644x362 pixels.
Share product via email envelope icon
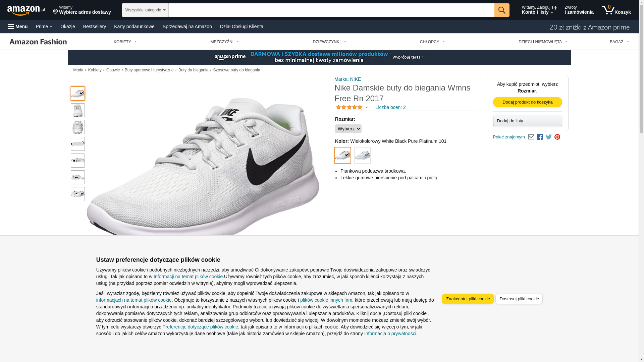(x=531, y=137)
